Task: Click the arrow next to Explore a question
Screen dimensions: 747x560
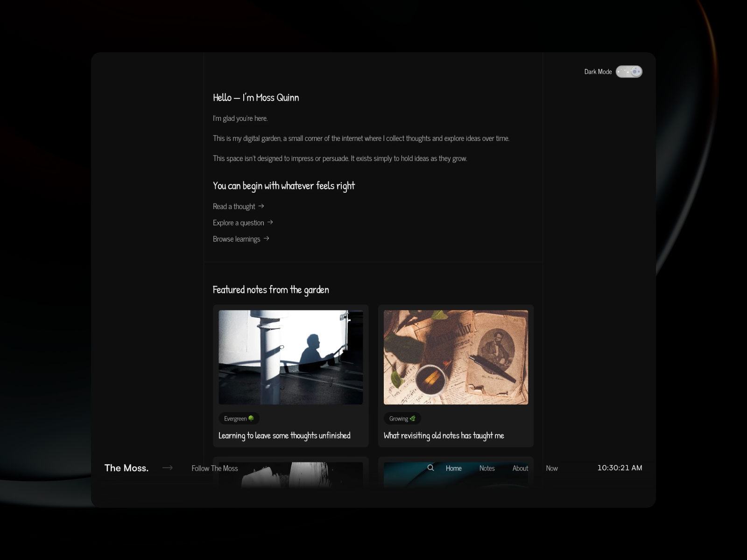Action: pyautogui.click(x=270, y=222)
